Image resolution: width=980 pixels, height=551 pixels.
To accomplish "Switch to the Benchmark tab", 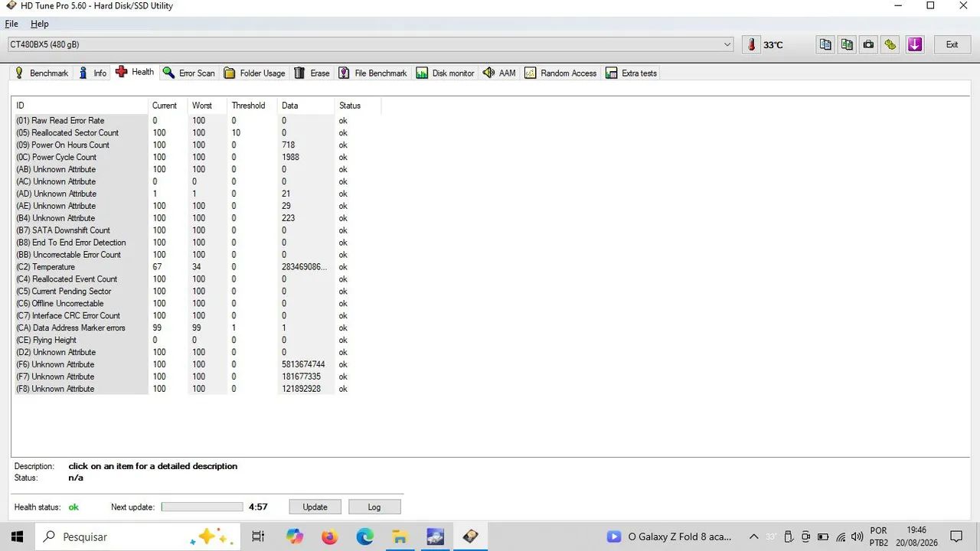I will [42, 73].
